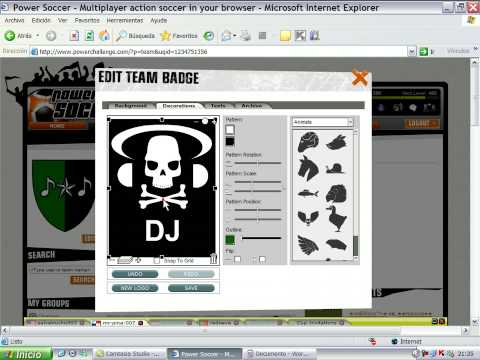Expand the address bar dropdown

click(x=412, y=52)
